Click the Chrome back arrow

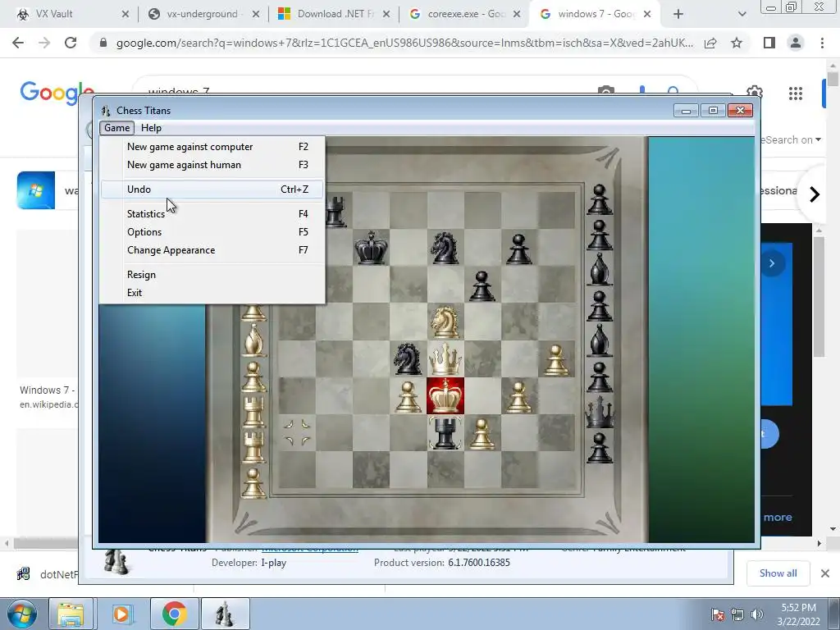[x=18, y=43]
